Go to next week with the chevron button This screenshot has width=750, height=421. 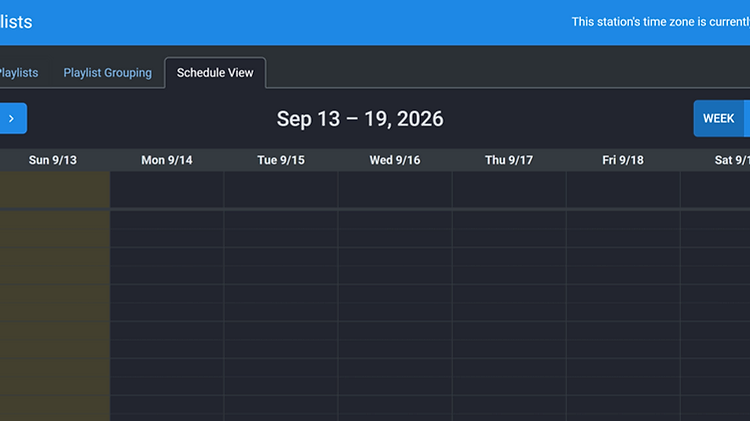point(12,118)
